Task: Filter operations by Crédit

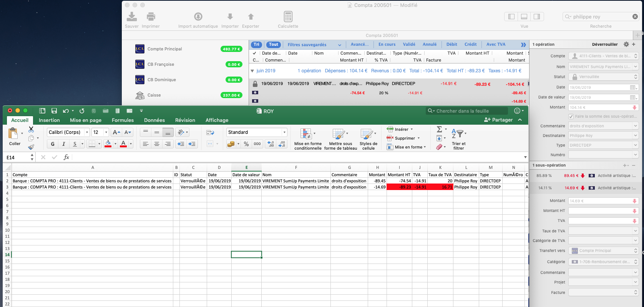Action: pos(471,45)
